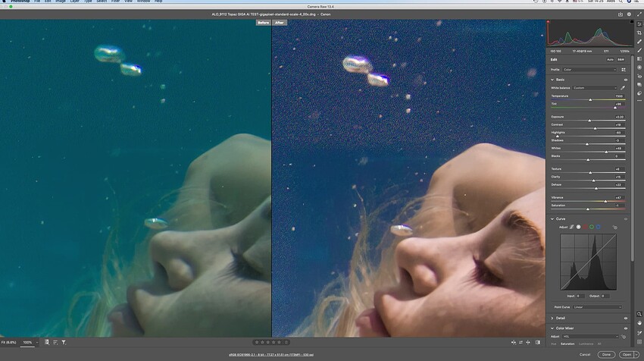Open the White balance dropdown
644x361 pixels.
tap(594, 88)
